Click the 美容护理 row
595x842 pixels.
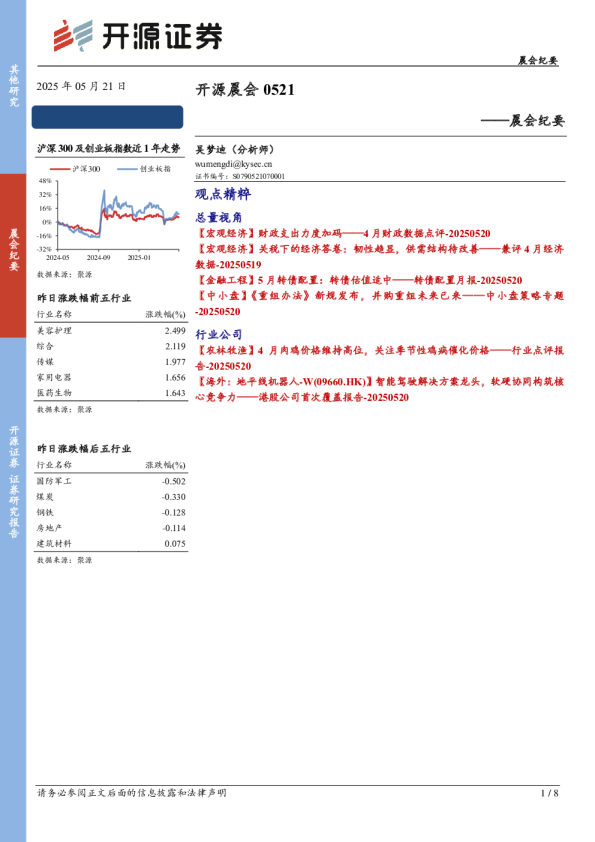111,331
